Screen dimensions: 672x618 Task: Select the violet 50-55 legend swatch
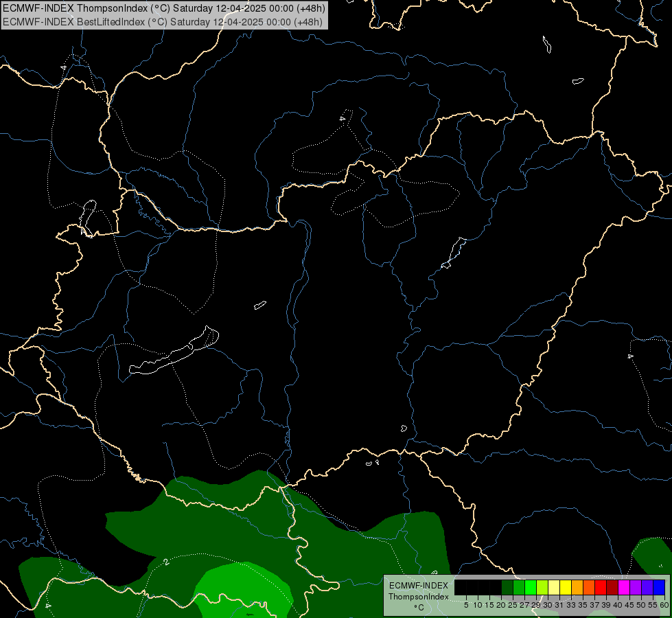[x=647, y=587]
